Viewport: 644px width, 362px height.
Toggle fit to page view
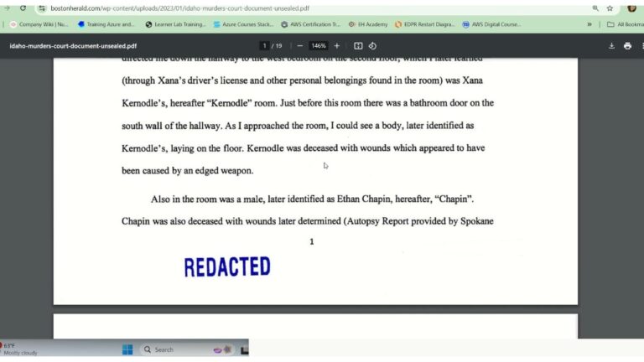click(x=358, y=46)
